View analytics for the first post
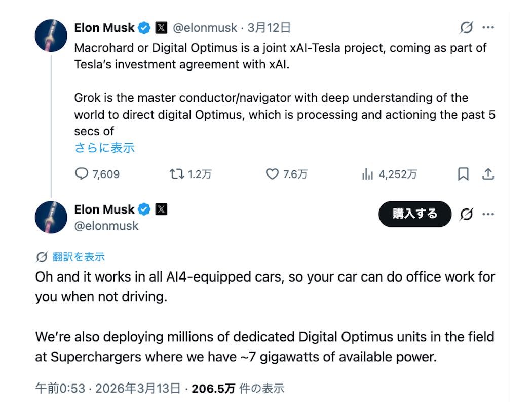This screenshot has width=532, height=419. (x=366, y=174)
